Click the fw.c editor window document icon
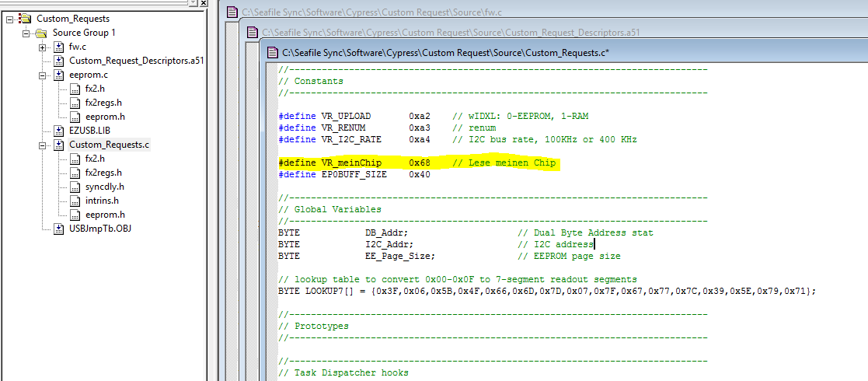Viewport: 868px width, 381px height. point(232,12)
